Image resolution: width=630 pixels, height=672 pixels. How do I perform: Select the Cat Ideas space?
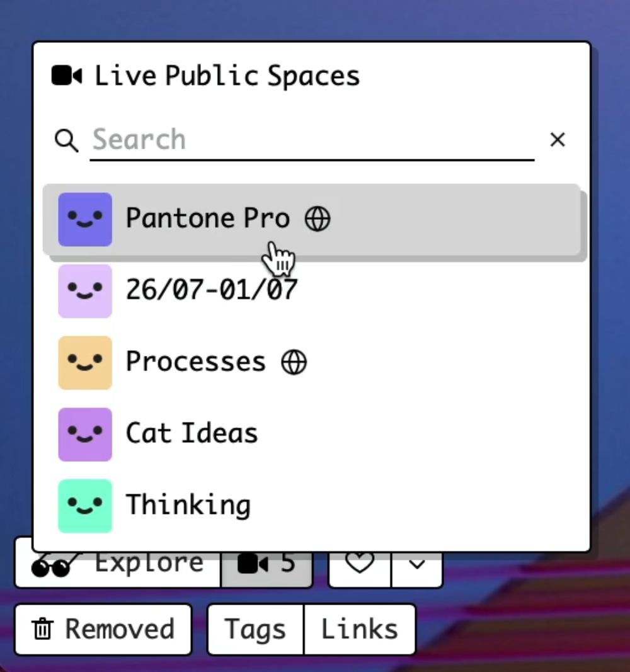click(192, 434)
